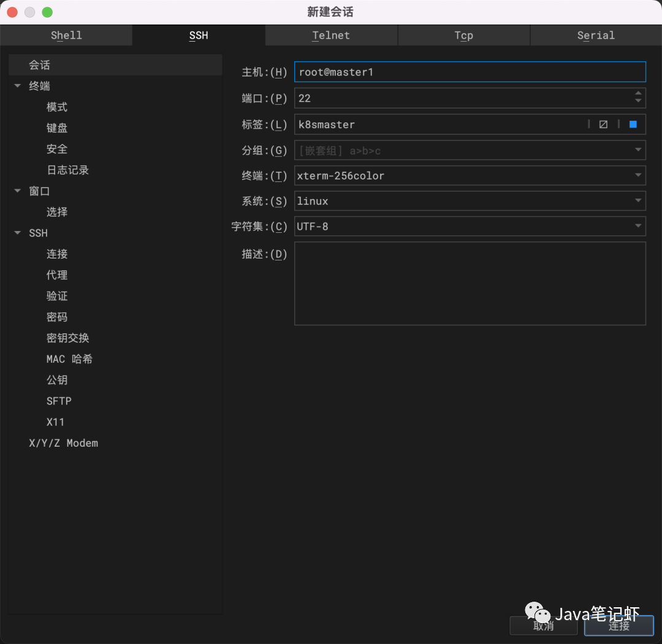Screen dimensions: 662x644
Task: Switch to the Serial tab
Action: pos(595,35)
